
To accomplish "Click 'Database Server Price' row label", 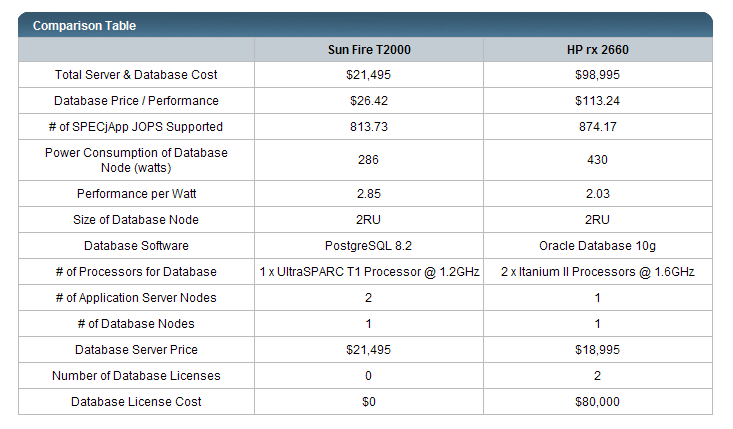I will coord(136,350).
